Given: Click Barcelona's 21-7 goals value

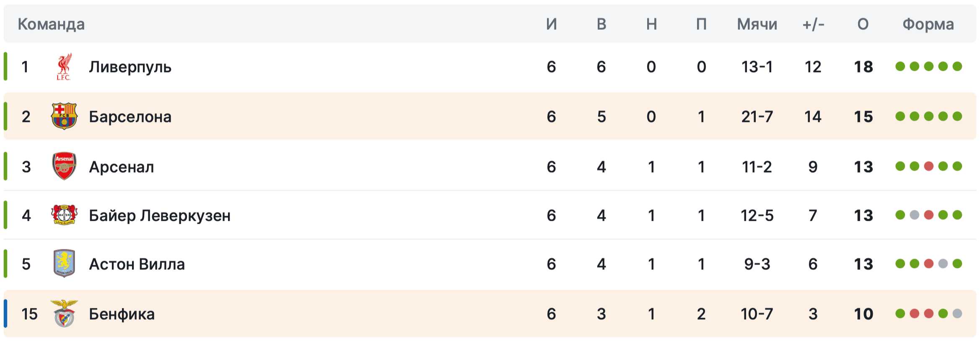Looking at the screenshot, I should click(x=757, y=116).
